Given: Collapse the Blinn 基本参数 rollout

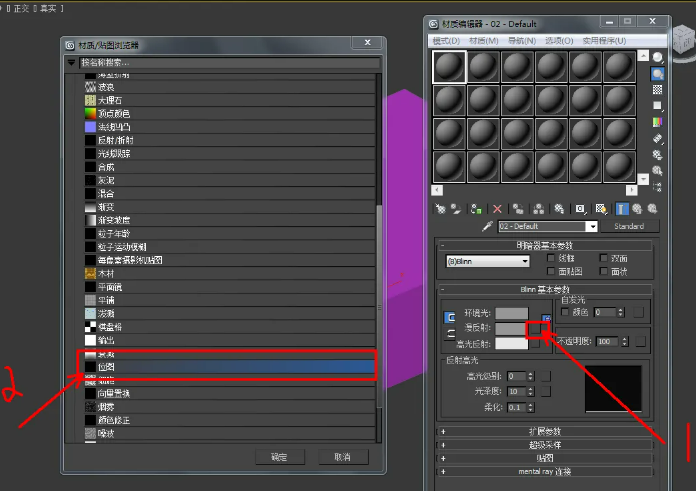Looking at the screenshot, I should pos(545,289).
